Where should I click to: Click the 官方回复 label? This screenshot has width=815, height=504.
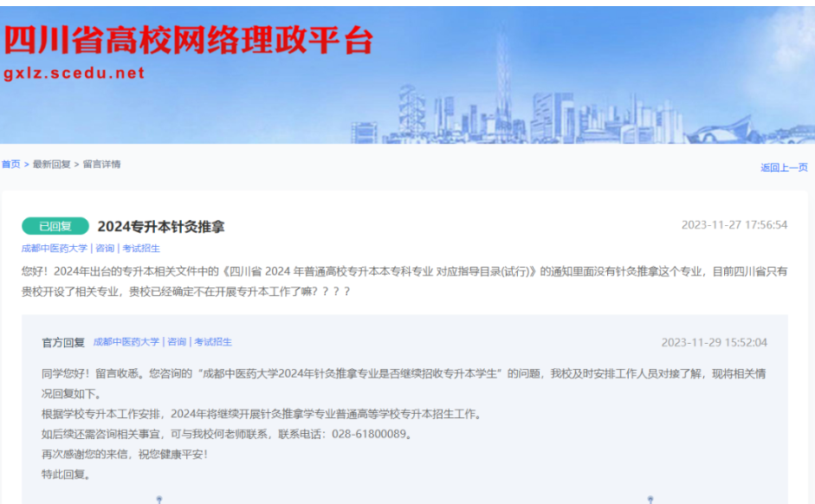[63, 342]
